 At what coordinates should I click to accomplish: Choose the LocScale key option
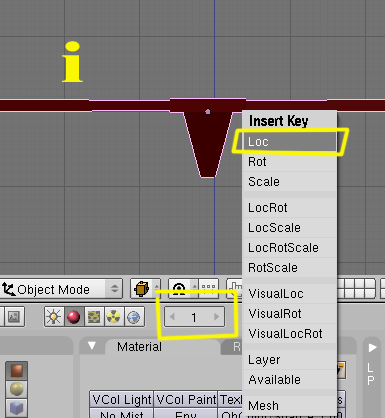pyautogui.click(x=290, y=228)
